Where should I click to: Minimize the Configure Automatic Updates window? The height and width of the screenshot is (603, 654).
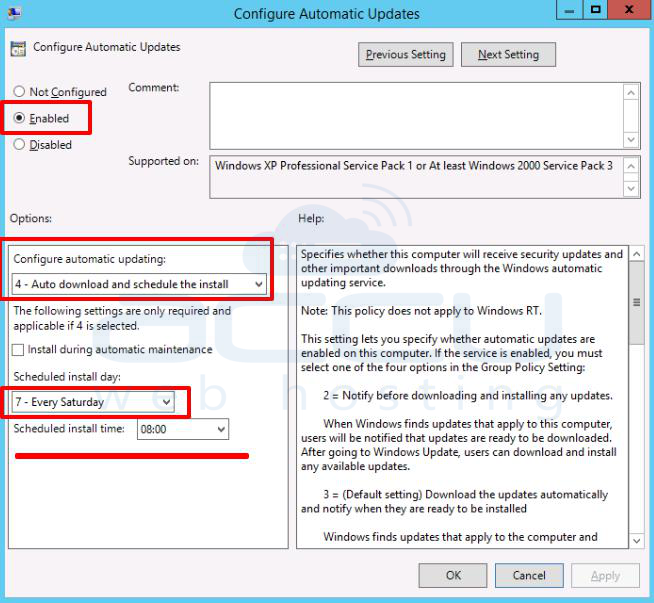click(x=569, y=10)
